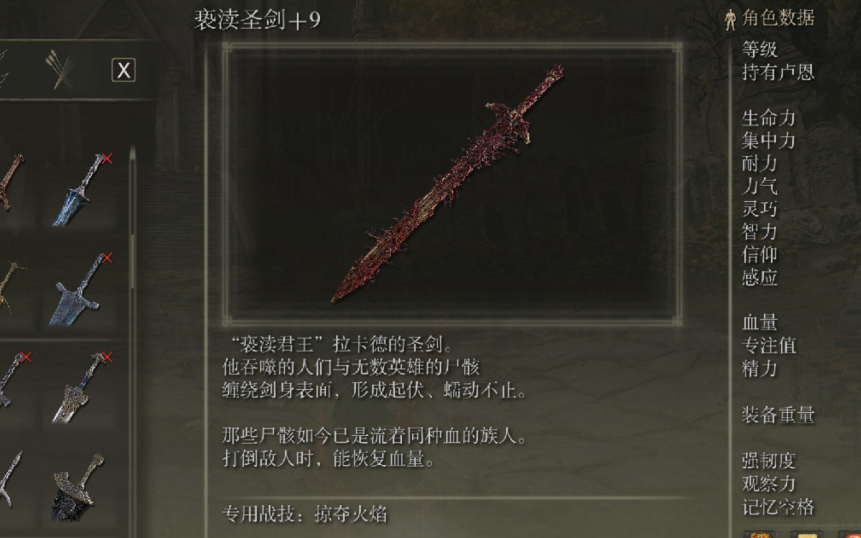Select the arrows category icon

[61, 70]
